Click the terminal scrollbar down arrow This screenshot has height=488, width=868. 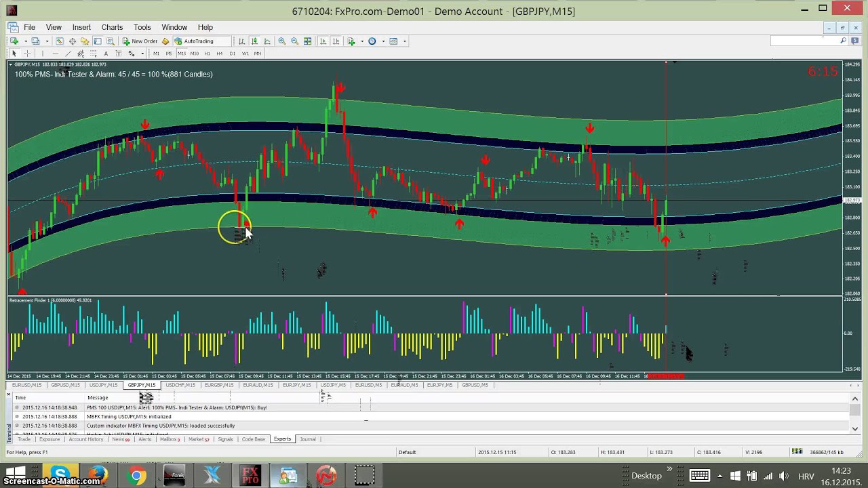(854, 428)
